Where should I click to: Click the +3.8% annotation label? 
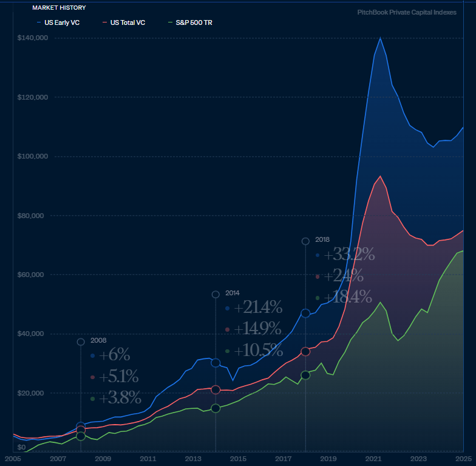tap(120, 398)
